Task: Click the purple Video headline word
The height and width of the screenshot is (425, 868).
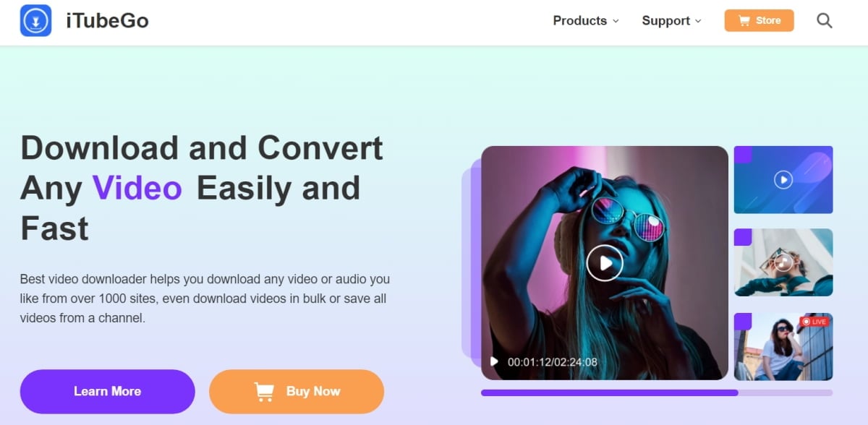Action: [137, 188]
